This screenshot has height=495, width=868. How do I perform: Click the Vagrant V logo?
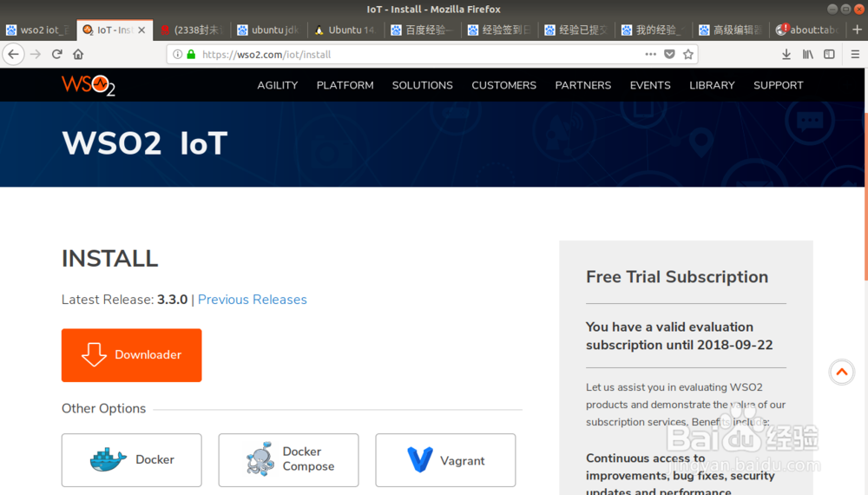[x=419, y=459]
